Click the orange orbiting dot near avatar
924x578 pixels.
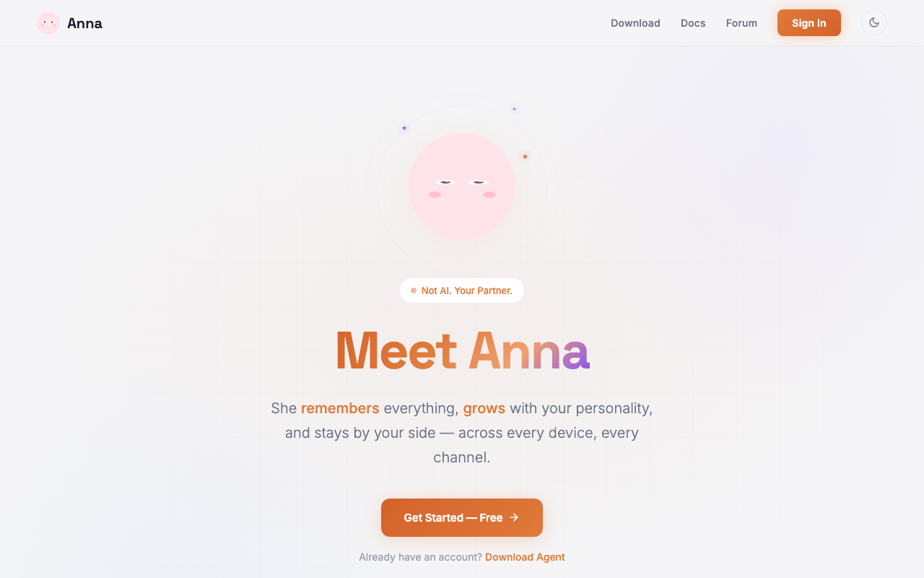525,156
